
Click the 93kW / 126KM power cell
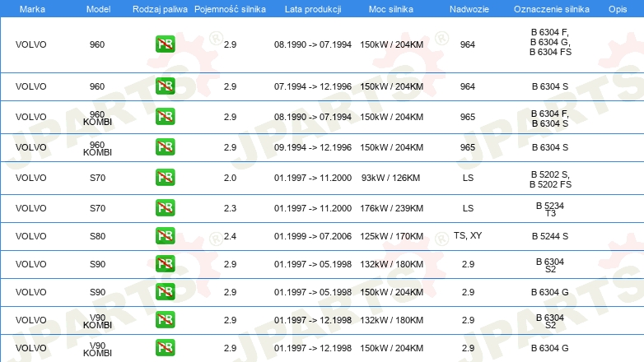[x=390, y=178]
